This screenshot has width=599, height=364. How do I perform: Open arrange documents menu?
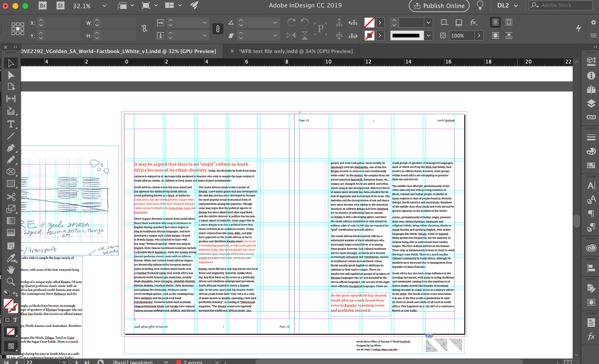(x=173, y=6)
